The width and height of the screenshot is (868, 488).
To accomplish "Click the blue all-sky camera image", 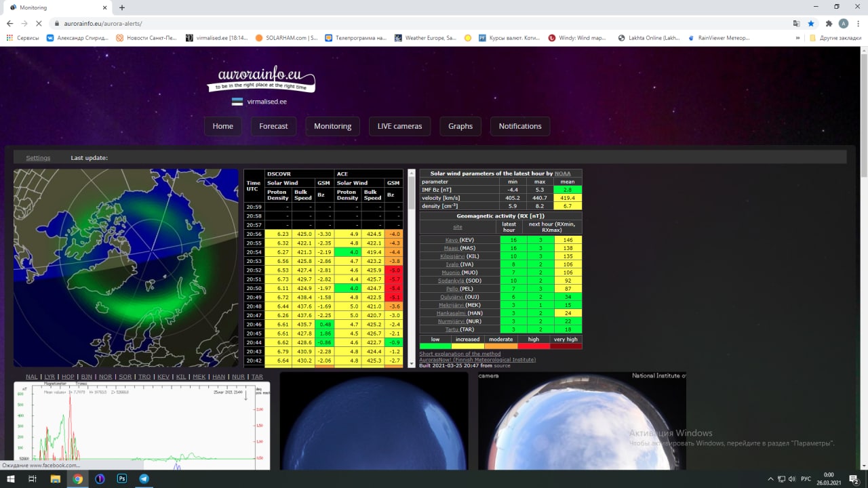I will [374, 420].
